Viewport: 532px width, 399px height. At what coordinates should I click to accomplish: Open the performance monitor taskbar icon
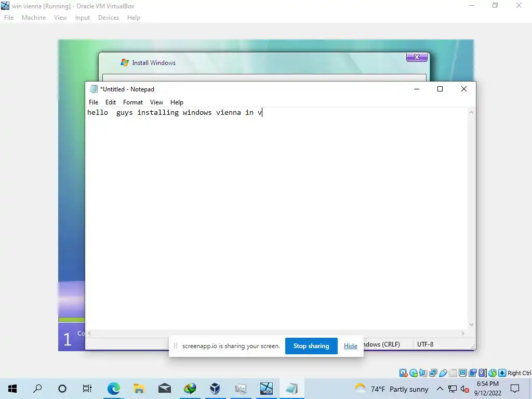[241, 389]
